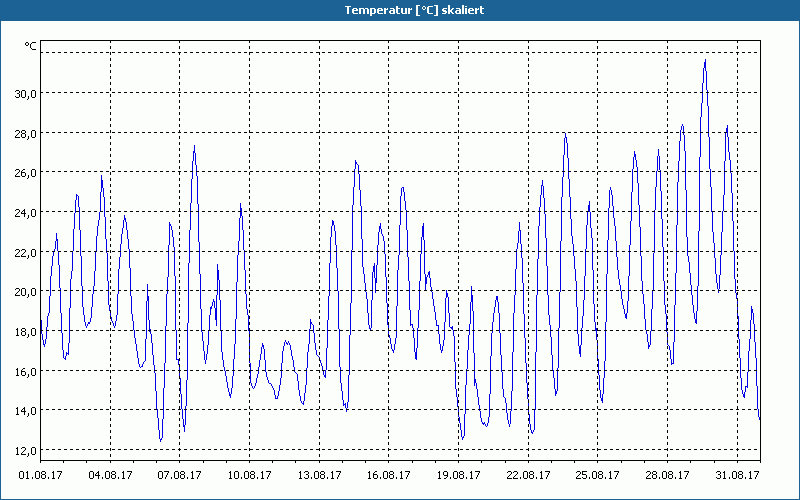Image resolution: width=800 pixels, height=500 pixels.
Task: Click the 01.08.17 date label
Action: pos(41,476)
